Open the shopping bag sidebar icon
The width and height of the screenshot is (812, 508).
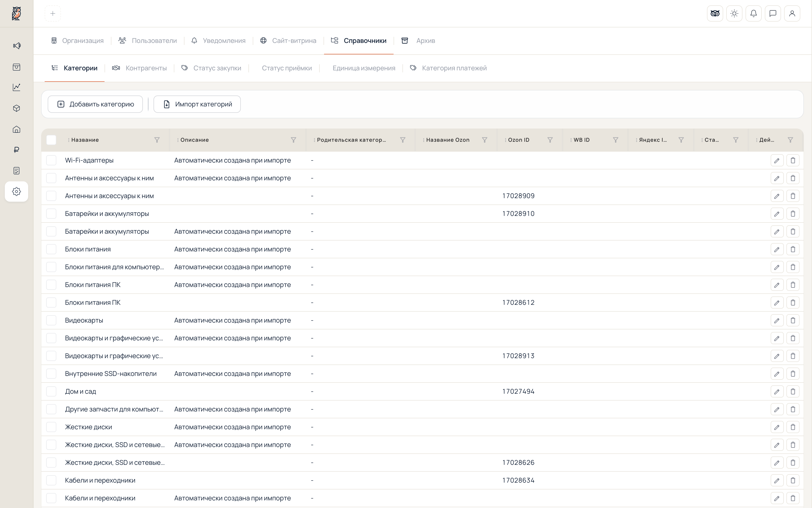[x=16, y=67]
